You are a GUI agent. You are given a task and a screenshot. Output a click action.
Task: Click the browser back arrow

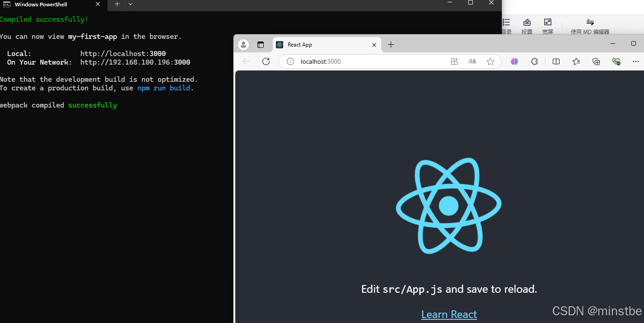pos(246,61)
